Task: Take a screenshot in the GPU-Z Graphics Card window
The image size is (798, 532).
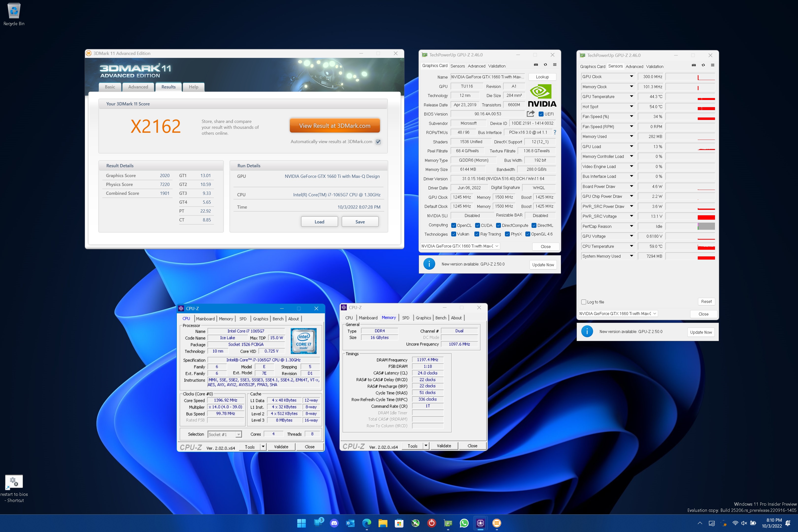Action: 536,65
